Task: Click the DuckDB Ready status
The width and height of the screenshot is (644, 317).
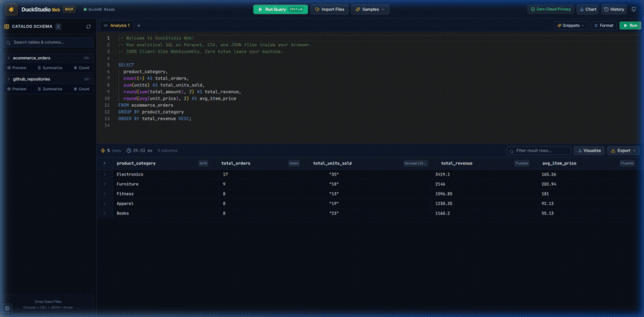Action: click(x=99, y=9)
